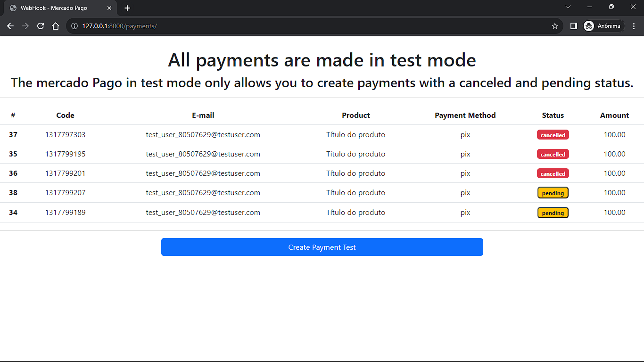Viewport: 644px width, 362px height.
Task: Toggle the browser side panel icon
Action: (x=574, y=26)
